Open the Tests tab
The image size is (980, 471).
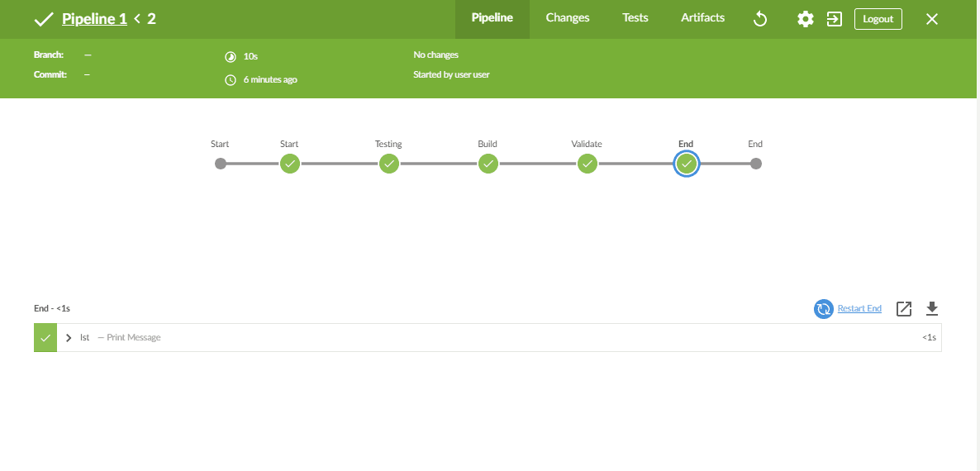pos(635,18)
